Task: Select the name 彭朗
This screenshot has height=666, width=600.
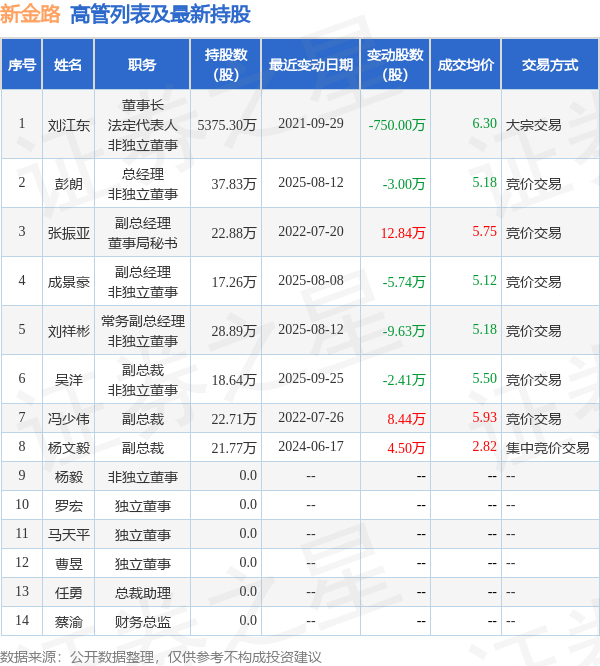Action: point(68,184)
